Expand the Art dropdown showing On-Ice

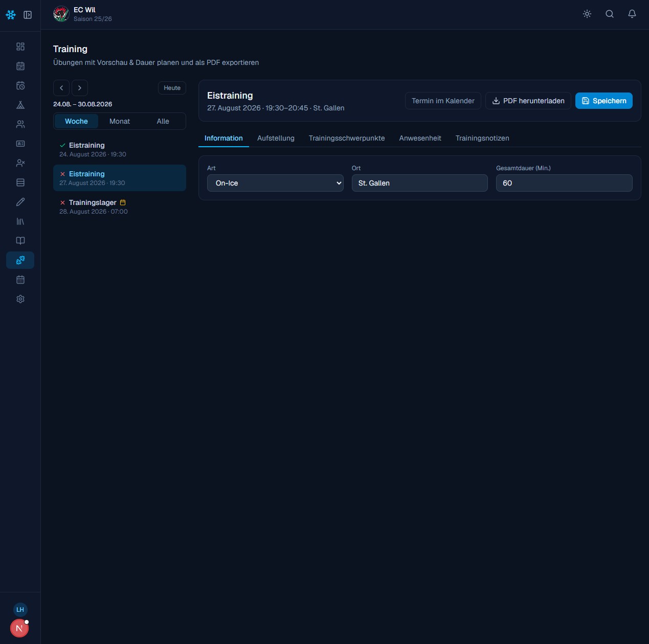click(x=275, y=183)
